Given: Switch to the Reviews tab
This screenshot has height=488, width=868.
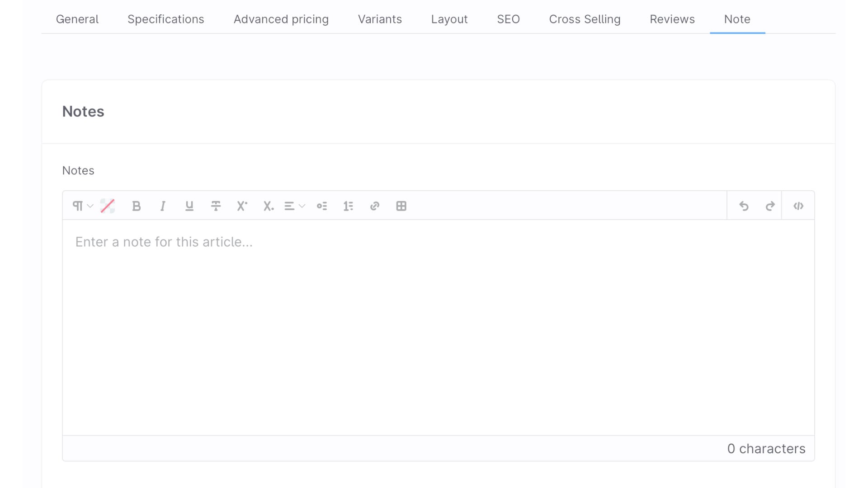Looking at the screenshot, I should pyautogui.click(x=672, y=19).
